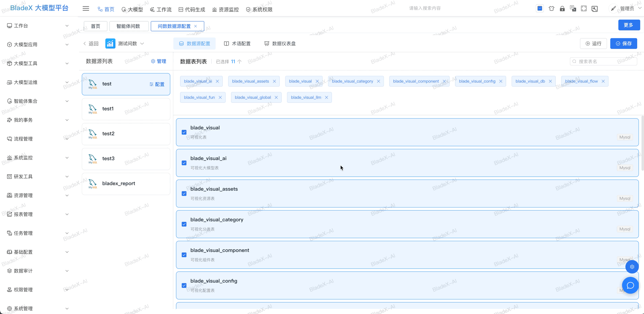The width and height of the screenshot is (644, 314).
Task: Select the 数据源配置 tab
Action: point(194,44)
